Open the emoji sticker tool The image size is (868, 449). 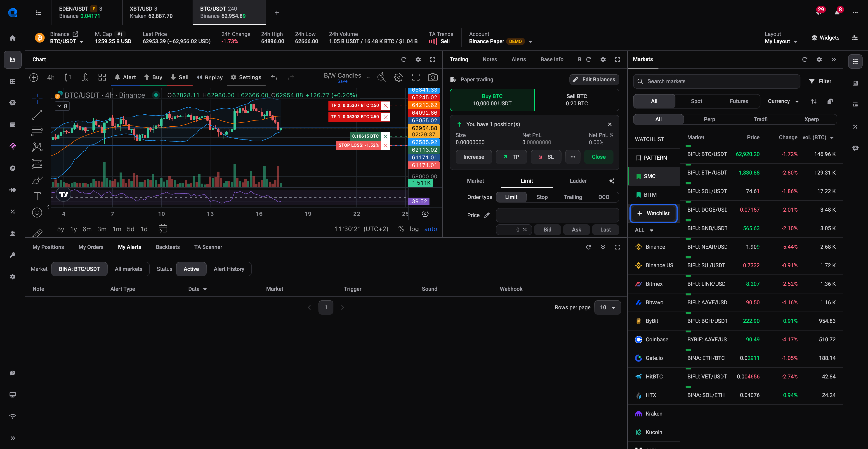coord(37,212)
